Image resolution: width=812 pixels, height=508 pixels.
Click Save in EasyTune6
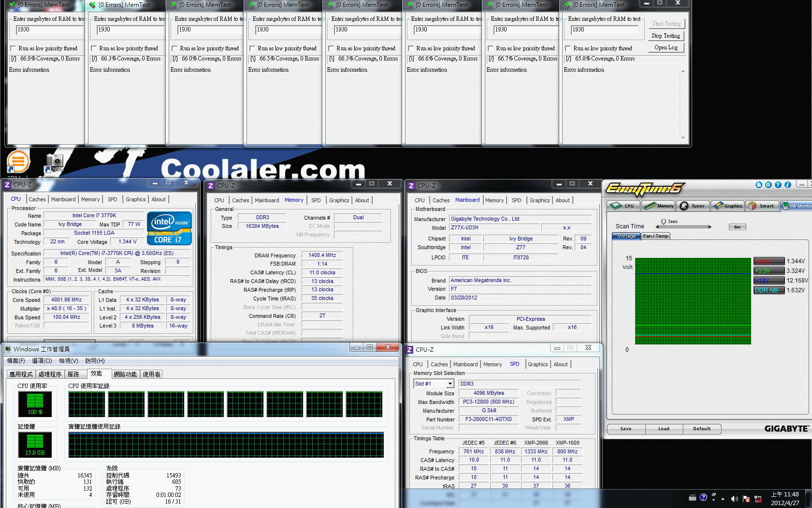(626, 429)
